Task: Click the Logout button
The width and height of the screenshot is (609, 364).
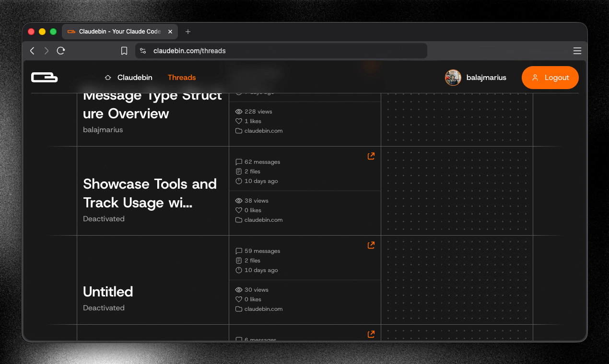Action: pyautogui.click(x=550, y=77)
